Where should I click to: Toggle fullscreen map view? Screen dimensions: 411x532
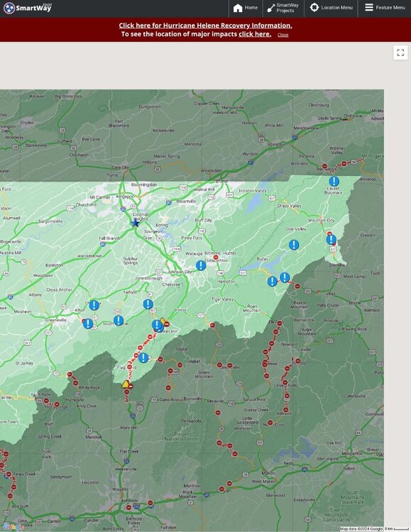tap(400, 52)
